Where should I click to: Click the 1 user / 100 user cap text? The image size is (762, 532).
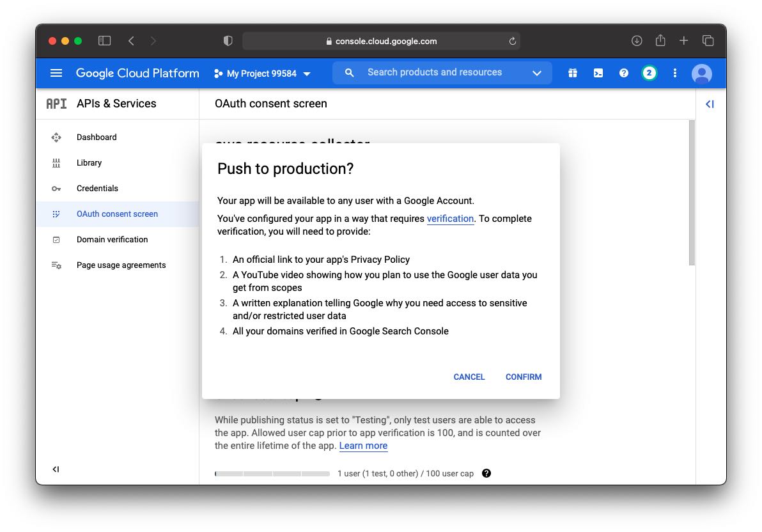405,474
